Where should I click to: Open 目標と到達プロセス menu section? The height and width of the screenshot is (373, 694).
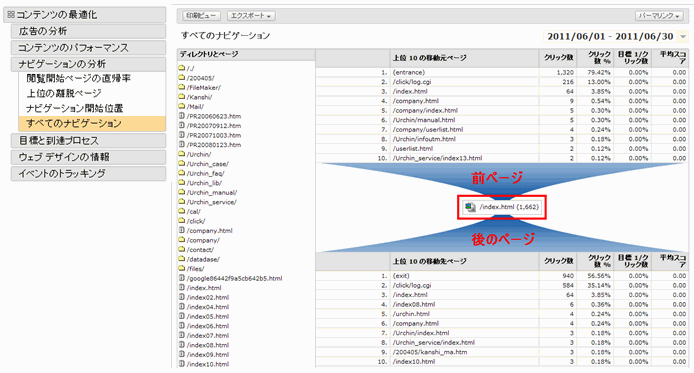point(88,141)
